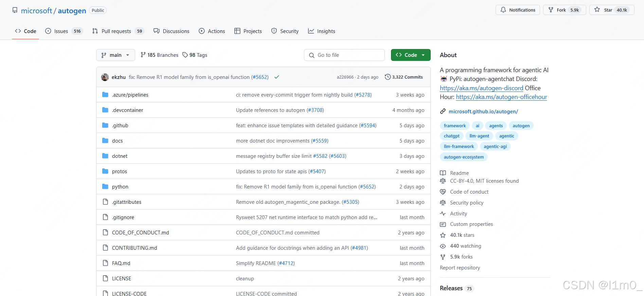Click the green commit status checkmark

pyautogui.click(x=277, y=77)
